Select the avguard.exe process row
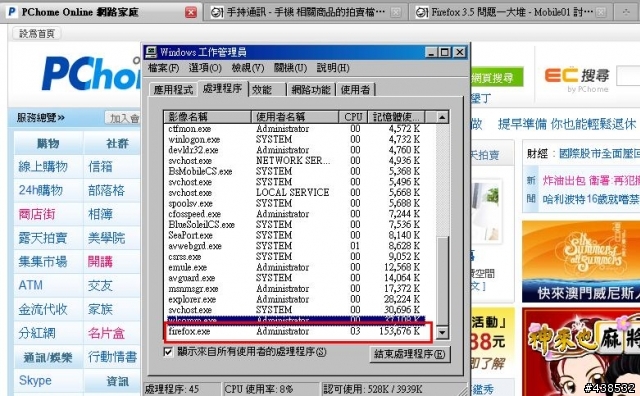The image size is (640, 396). [294, 278]
